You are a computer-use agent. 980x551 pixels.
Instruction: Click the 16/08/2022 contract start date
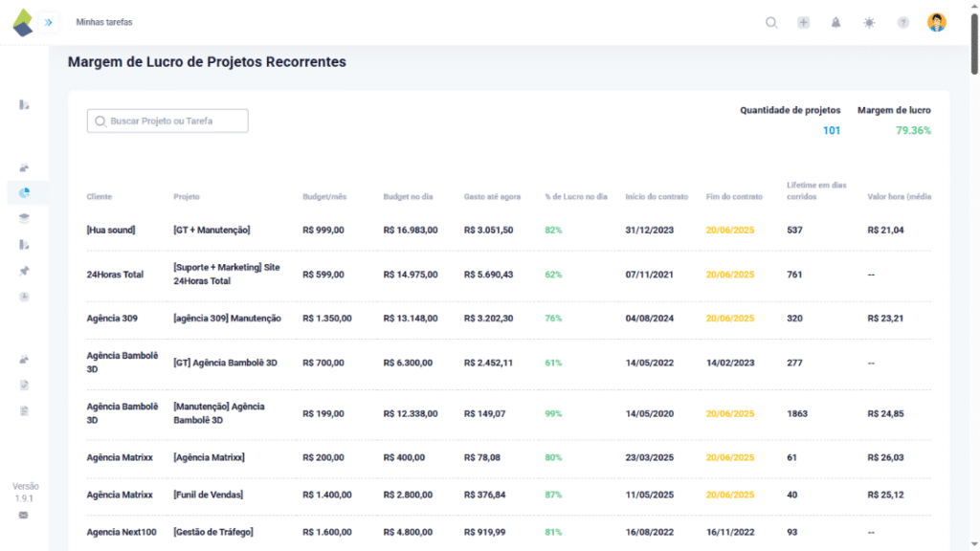pos(650,532)
